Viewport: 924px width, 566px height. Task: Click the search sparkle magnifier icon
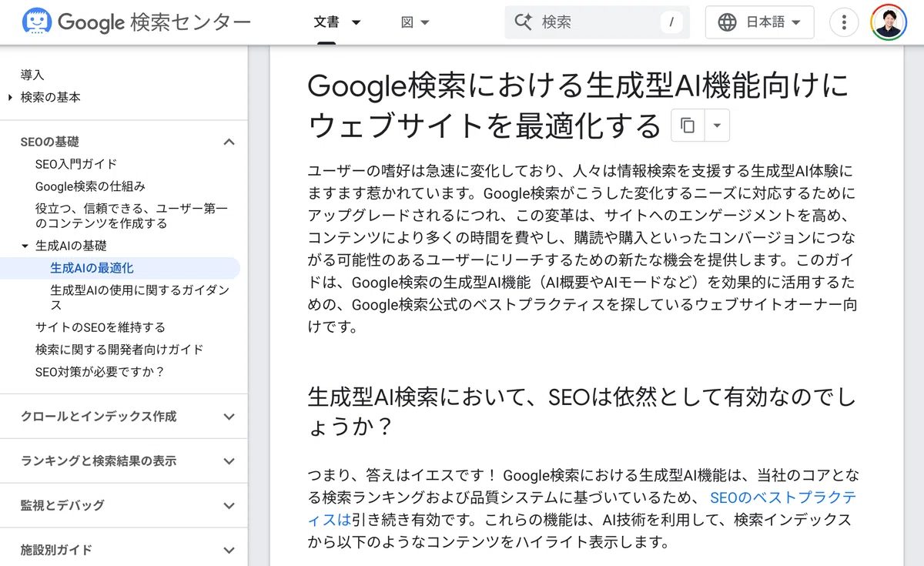pyautogui.click(x=524, y=22)
